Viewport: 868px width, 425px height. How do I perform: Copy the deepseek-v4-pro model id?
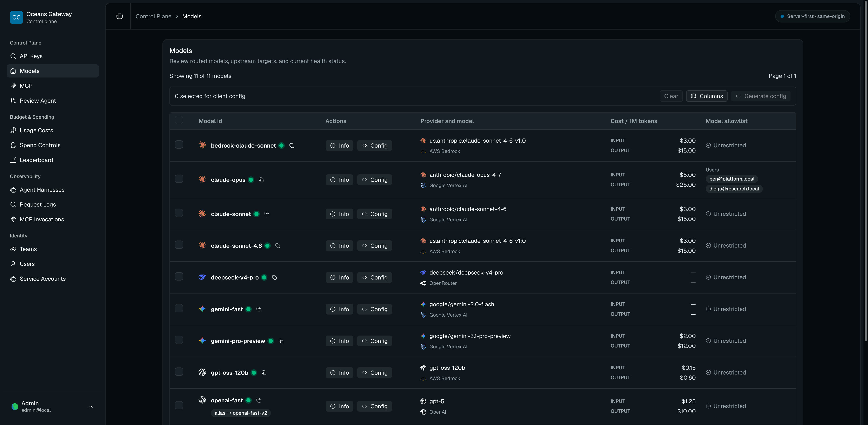click(274, 277)
